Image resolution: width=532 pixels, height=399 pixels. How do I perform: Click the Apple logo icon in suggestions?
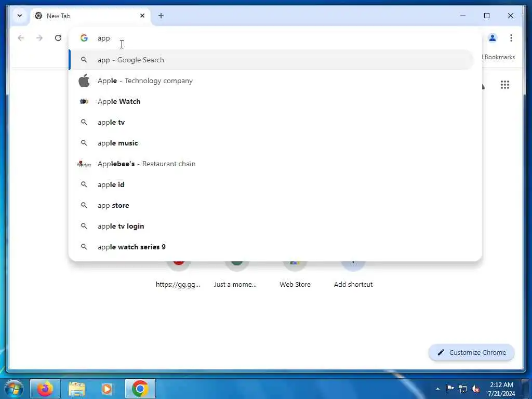84,81
